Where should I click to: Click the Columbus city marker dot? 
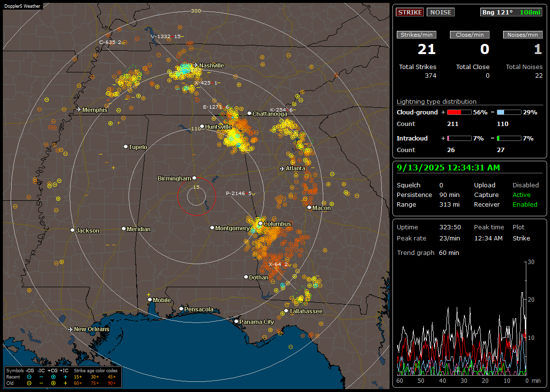click(x=261, y=224)
